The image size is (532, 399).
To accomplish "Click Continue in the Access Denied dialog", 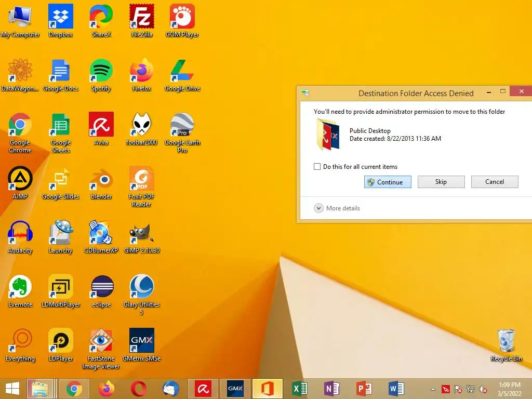I will 388,182.
